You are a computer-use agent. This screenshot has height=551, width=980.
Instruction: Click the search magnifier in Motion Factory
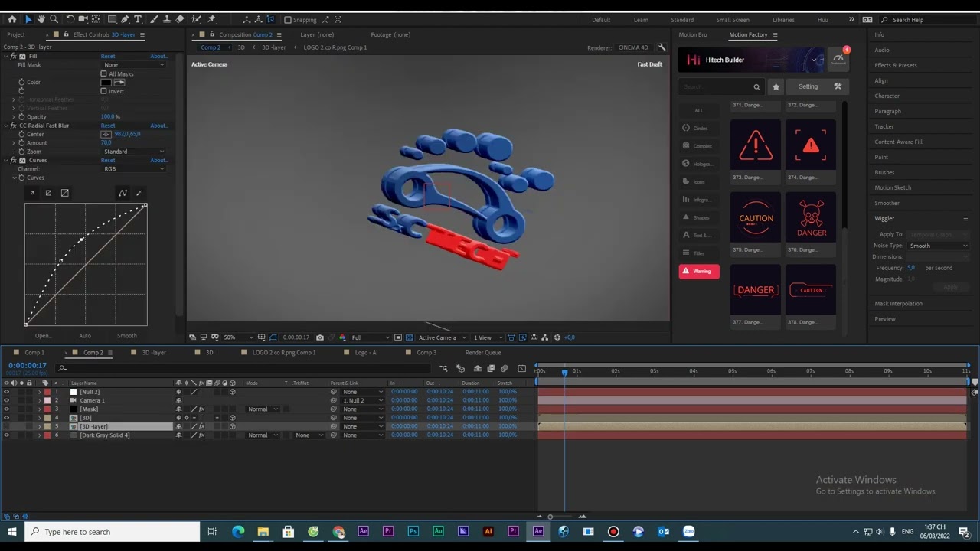(756, 86)
